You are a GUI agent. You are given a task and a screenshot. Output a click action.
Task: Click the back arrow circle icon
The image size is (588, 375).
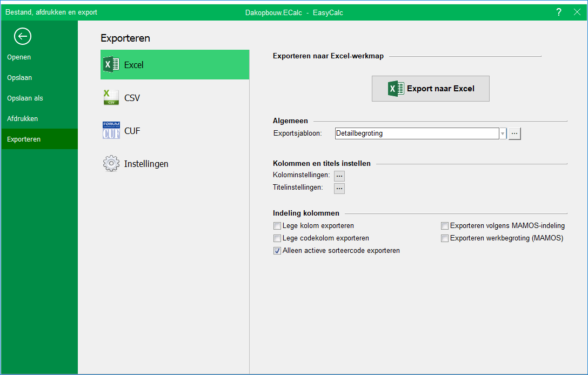point(23,36)
